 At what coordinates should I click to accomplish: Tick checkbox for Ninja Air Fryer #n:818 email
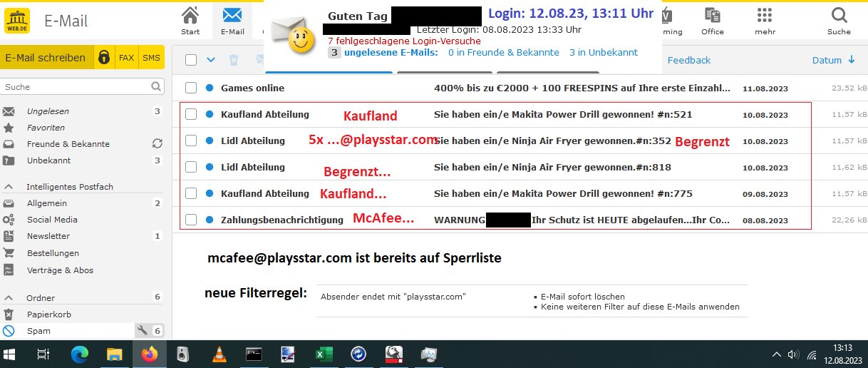tap(191, 167)
